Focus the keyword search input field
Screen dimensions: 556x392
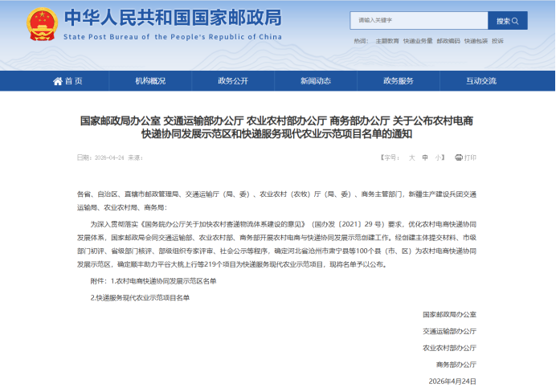pos(418,20)
